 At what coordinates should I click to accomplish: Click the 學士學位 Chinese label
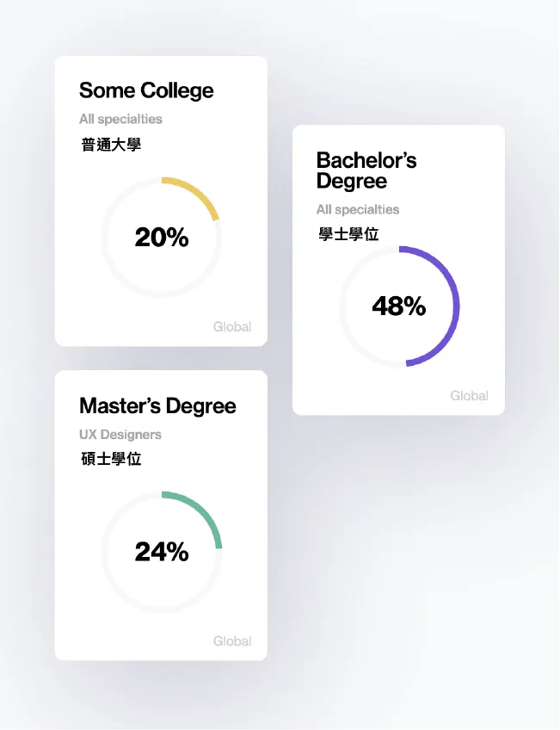click(348, 234)
